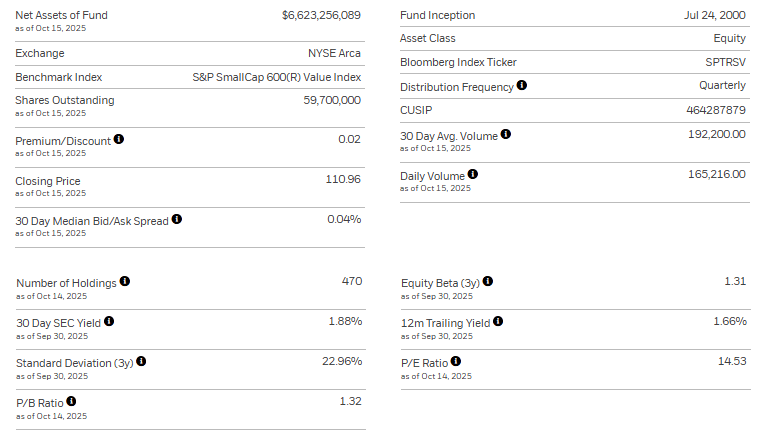The width and height of the screenshot is (762, 437).
Task: Click the Shares Outstanding value 59,700,000
Action: click(x=332, y=100)
